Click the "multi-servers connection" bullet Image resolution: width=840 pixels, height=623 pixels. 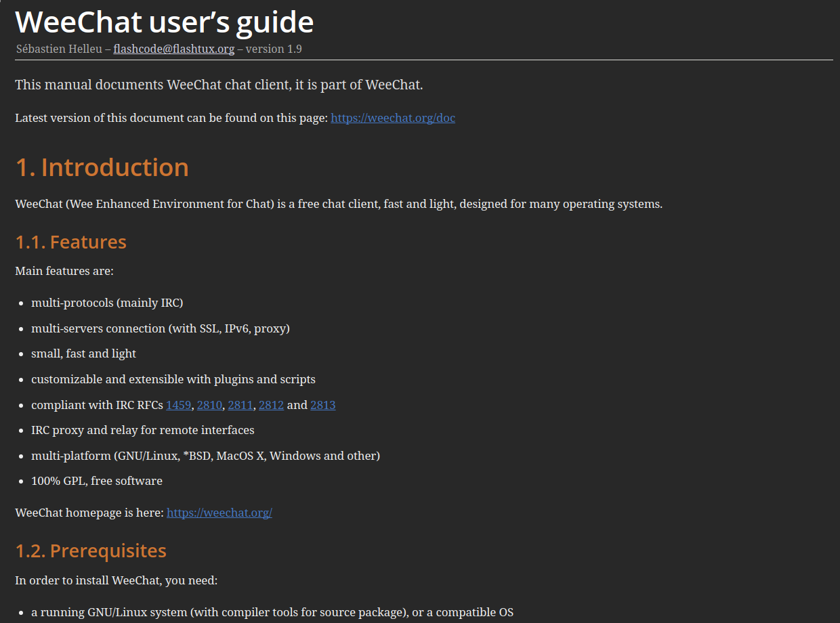161,328
